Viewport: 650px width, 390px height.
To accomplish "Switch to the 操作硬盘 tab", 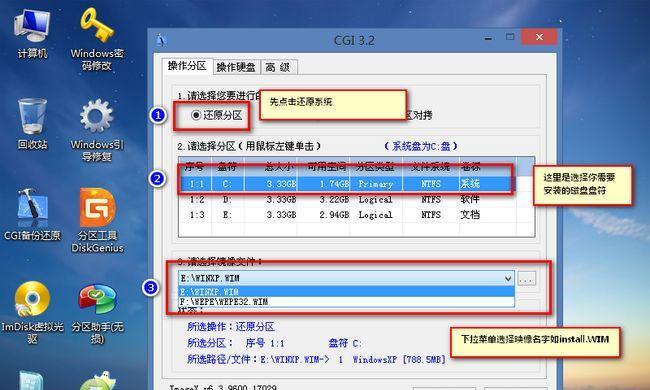I will (236, 67).
